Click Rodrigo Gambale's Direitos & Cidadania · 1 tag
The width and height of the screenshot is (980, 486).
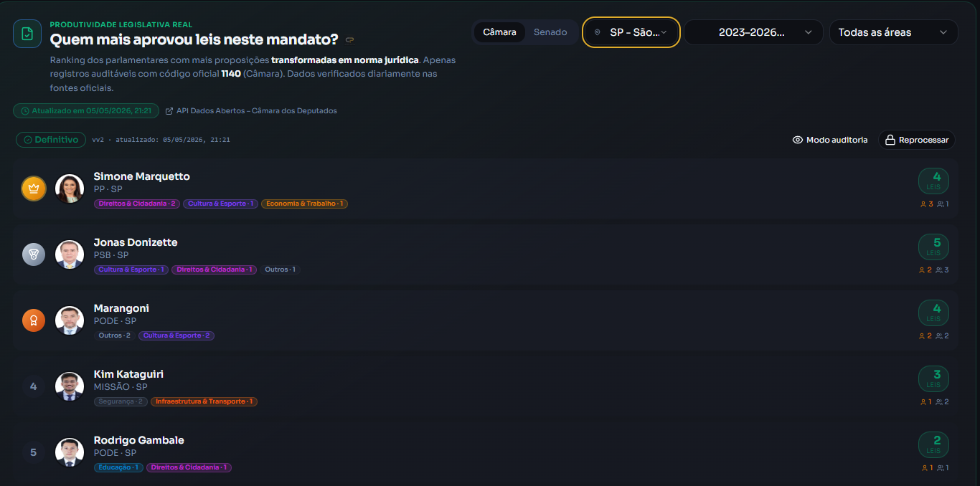point(189,467)
